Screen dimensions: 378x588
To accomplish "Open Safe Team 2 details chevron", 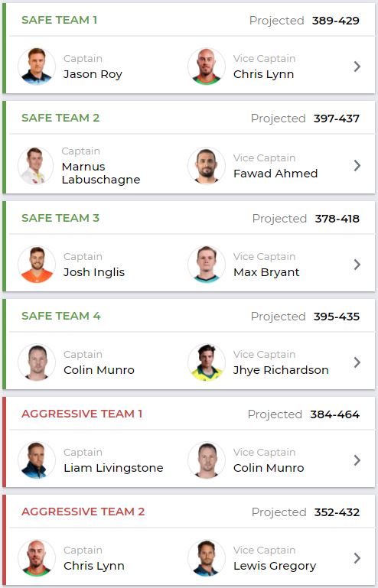I will pos(357,165).
